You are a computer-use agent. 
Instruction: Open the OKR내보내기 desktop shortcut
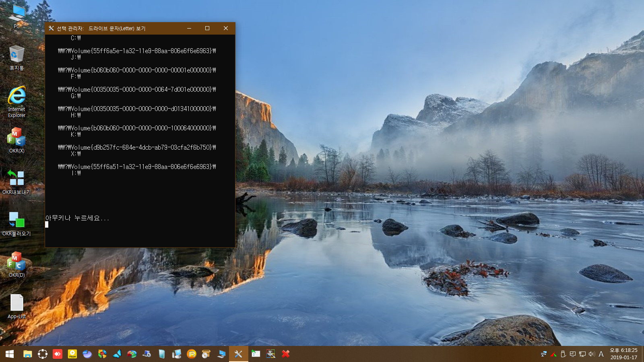17,182
